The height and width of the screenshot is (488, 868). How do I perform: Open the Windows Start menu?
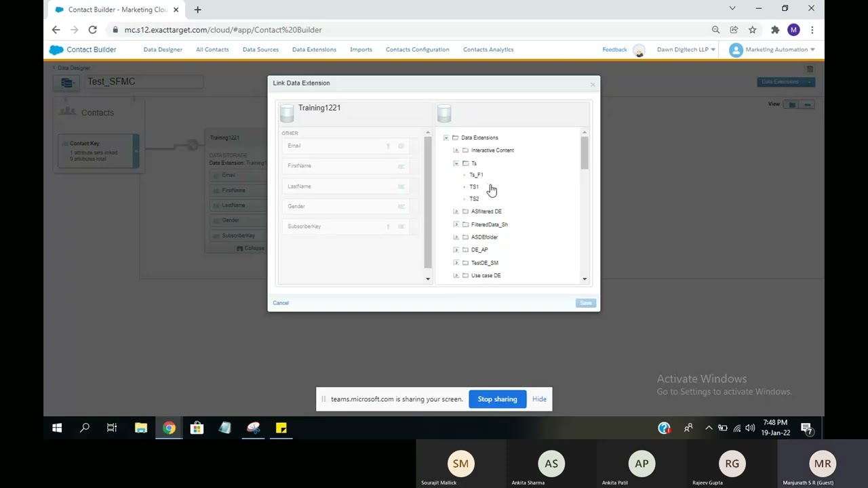click(x=57, y=428)
